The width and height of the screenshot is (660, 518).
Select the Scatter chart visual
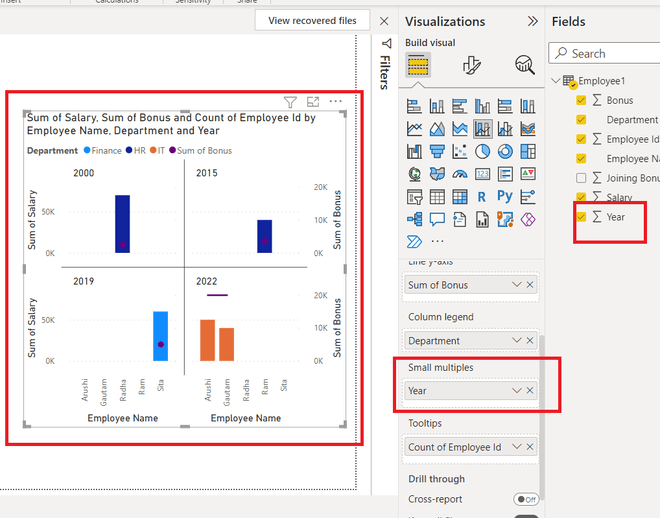[460, 151]
